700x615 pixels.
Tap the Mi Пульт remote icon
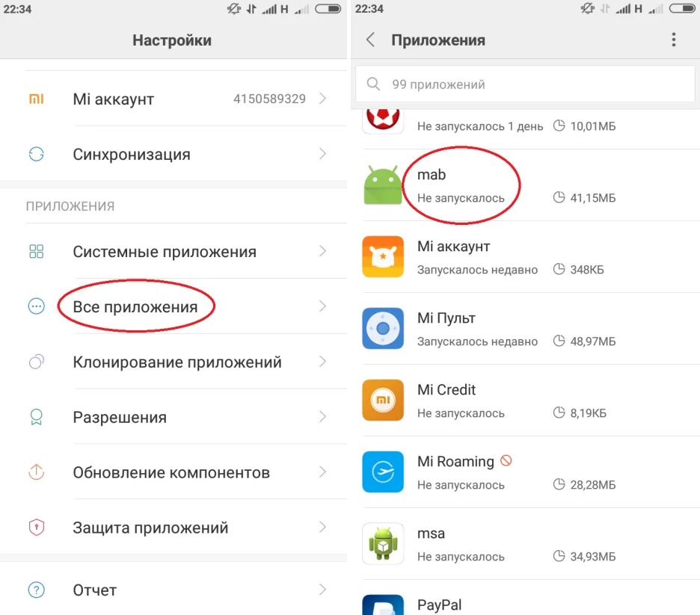point(383,328)
